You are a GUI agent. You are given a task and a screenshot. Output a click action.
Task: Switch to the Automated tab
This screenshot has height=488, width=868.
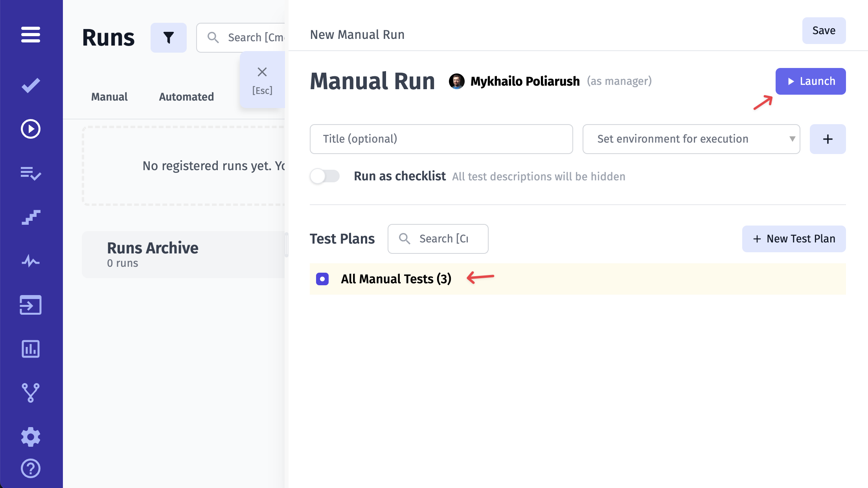coord(187,97)
